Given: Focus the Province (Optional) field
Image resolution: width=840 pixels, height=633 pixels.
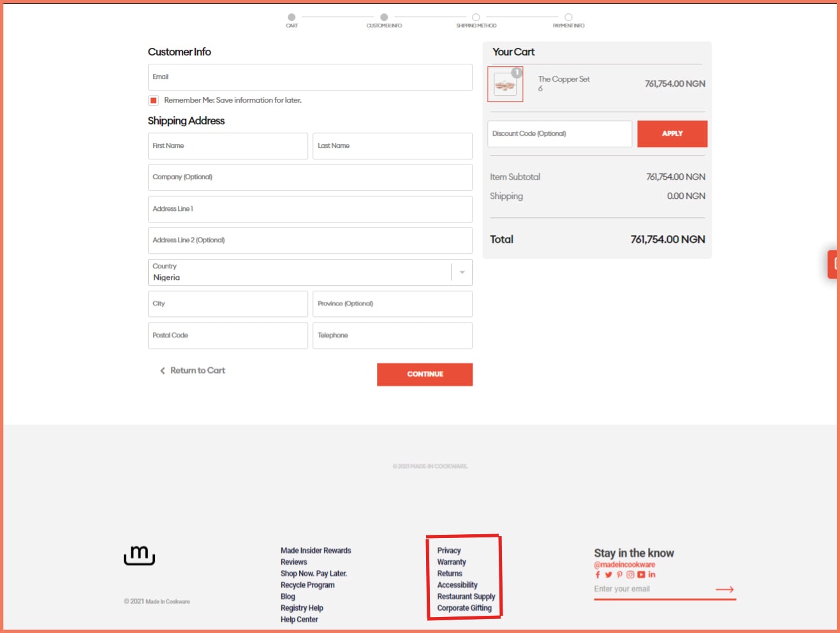Looking at the screenshot, I should click(x=392, y=304).
